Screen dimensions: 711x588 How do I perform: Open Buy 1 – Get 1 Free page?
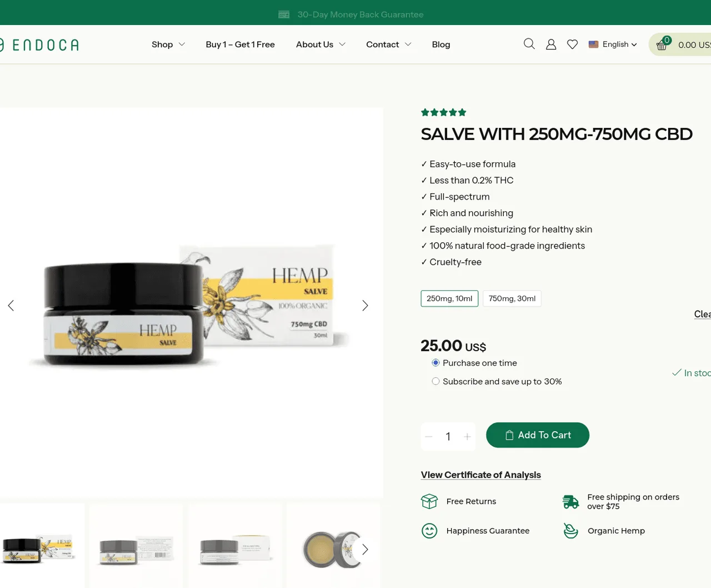tap(240, 44)
